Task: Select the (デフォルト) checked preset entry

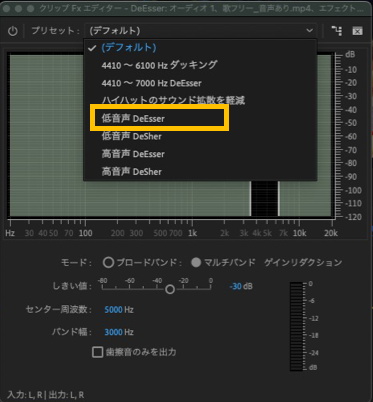Action: pyautogui.click(x=129, y=47)
